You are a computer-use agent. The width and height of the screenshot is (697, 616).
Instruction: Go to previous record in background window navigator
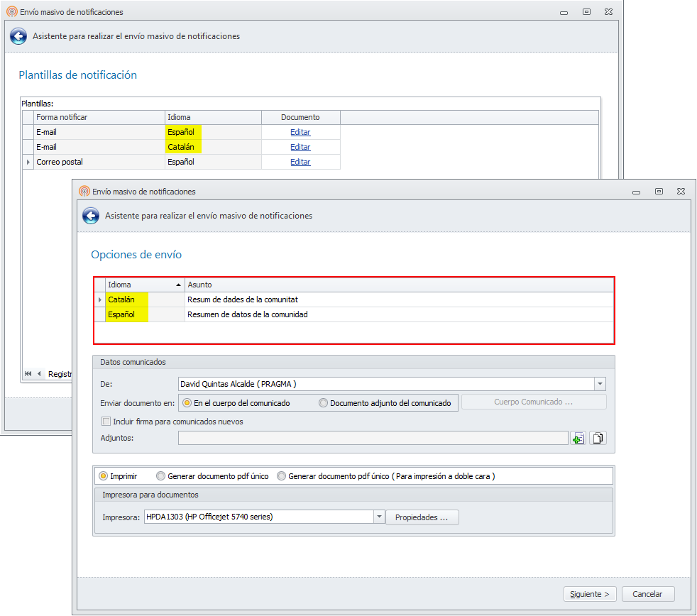click(39, 374)
